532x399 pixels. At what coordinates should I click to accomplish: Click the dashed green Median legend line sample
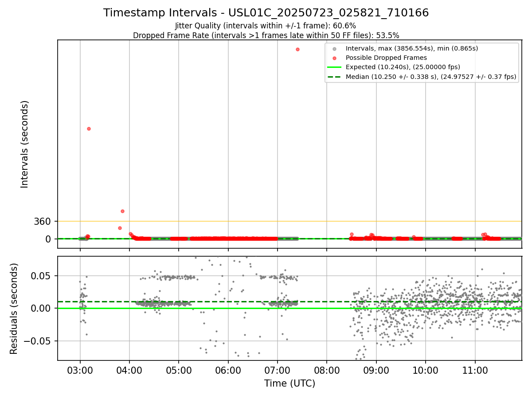click(334, 77)
